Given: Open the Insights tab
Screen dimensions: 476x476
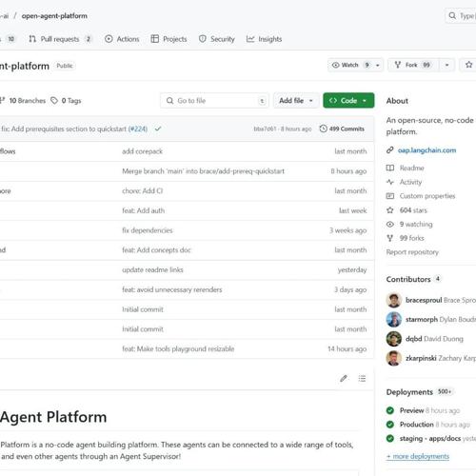Looking at the screenshot, I should (264, 39).
